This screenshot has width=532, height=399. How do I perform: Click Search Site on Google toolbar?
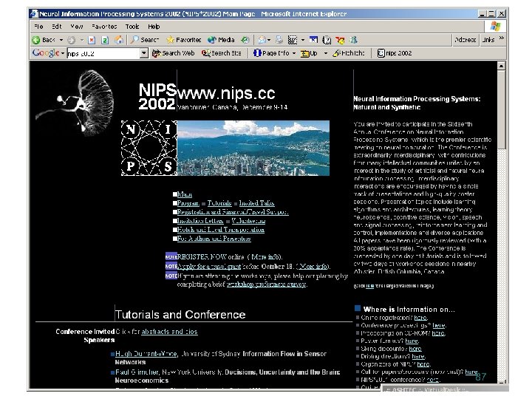tap(221, 53)
